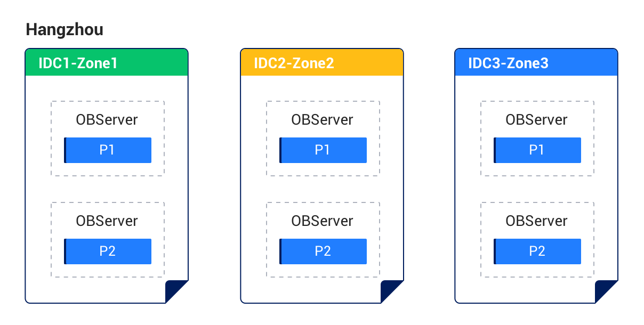
Task: Select the green IDC1-Zone1 header
Action: coord(107,63)
